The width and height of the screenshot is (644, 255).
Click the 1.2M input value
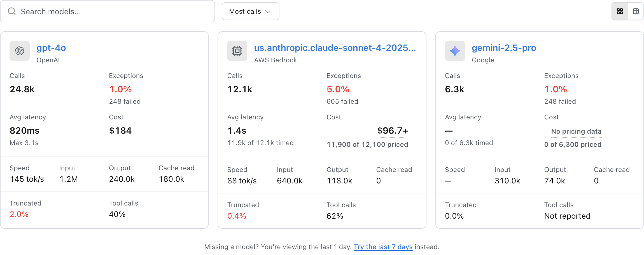click(69, 179)
